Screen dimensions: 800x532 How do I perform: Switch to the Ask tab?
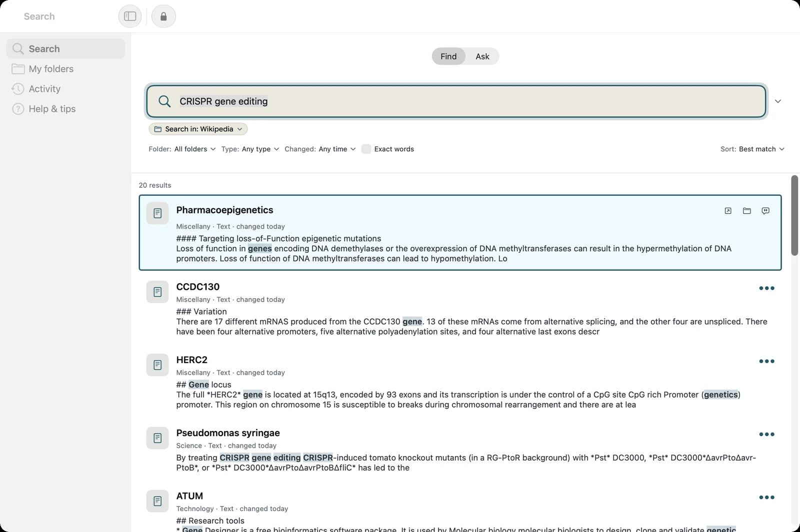coord(482,56)
